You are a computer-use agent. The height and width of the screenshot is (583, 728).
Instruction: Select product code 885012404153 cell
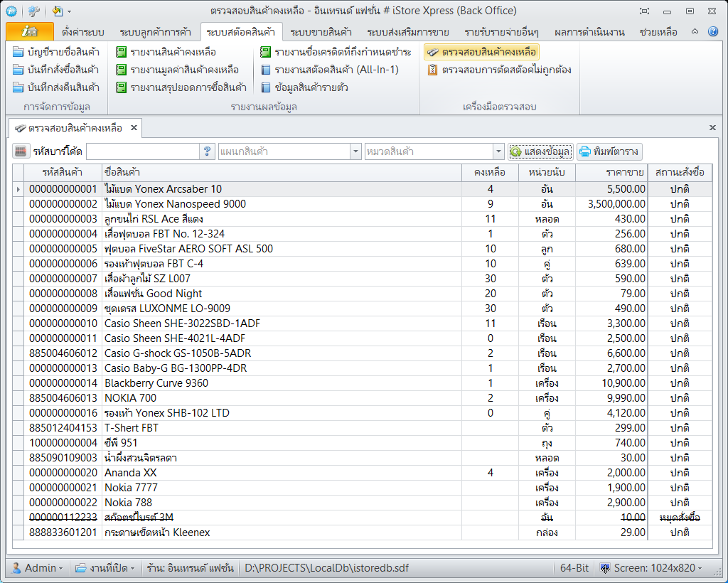point(63,428)
